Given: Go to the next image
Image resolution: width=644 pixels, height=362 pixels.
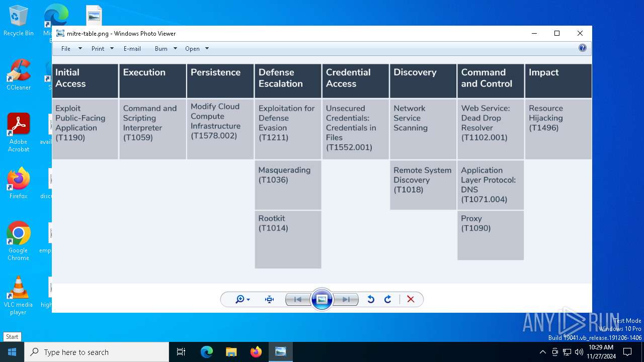Looking at the screenshot, I should (x=346, y=300).
